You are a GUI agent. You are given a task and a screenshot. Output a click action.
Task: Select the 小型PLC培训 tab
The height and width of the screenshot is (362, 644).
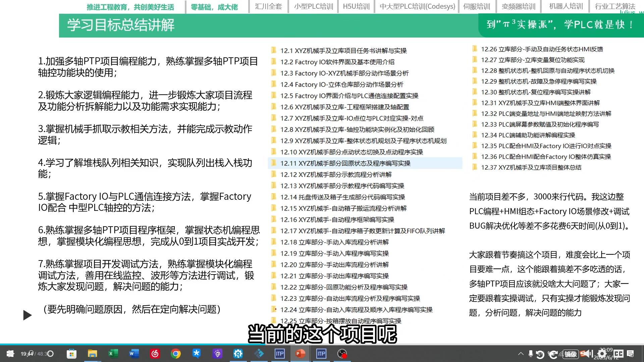pos(313,6)
